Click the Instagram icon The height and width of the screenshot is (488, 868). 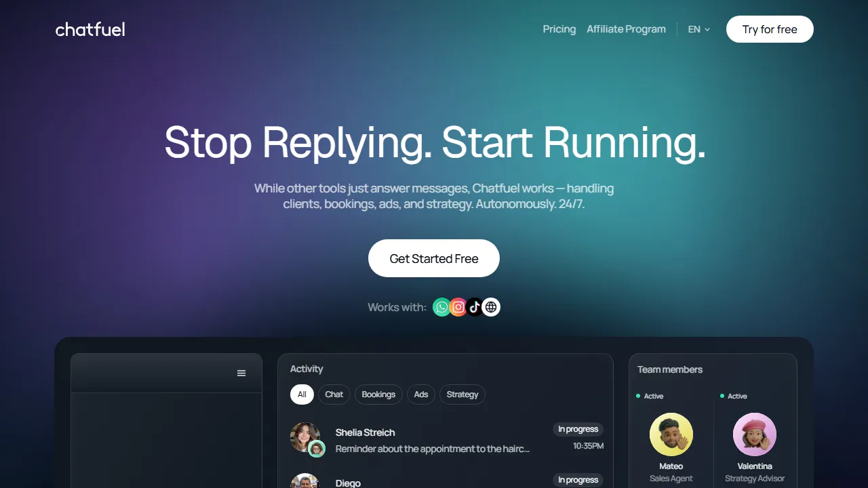458,307
